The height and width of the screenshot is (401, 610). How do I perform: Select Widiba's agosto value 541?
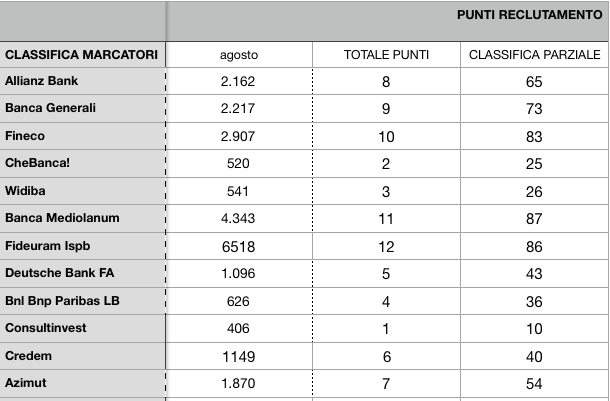(239, 191)
